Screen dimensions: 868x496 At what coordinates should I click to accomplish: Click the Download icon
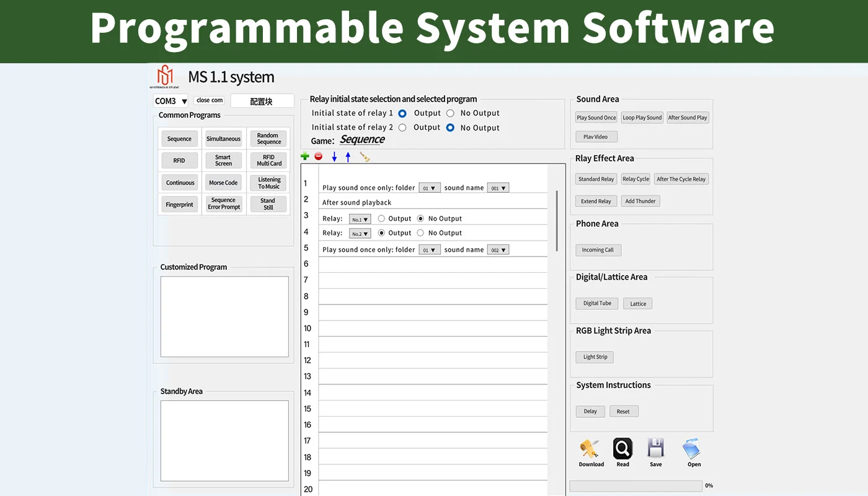click(x=591, y=449)
